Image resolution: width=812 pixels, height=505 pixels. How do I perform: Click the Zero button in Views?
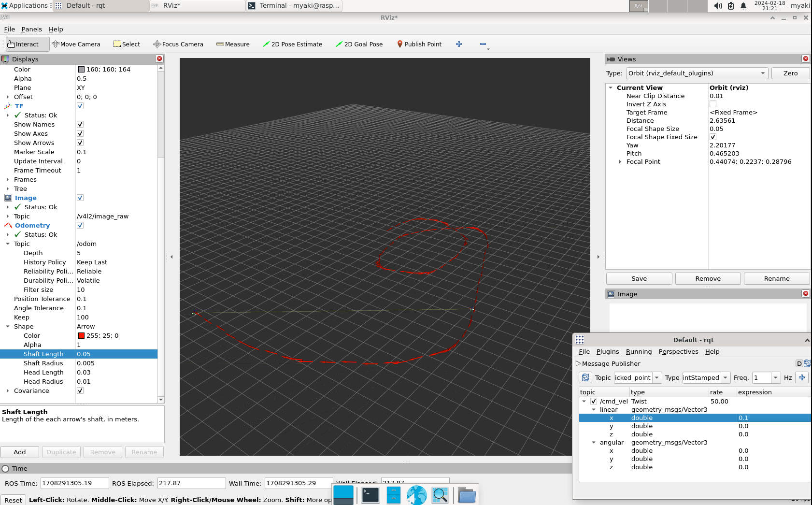pos(790,73)
